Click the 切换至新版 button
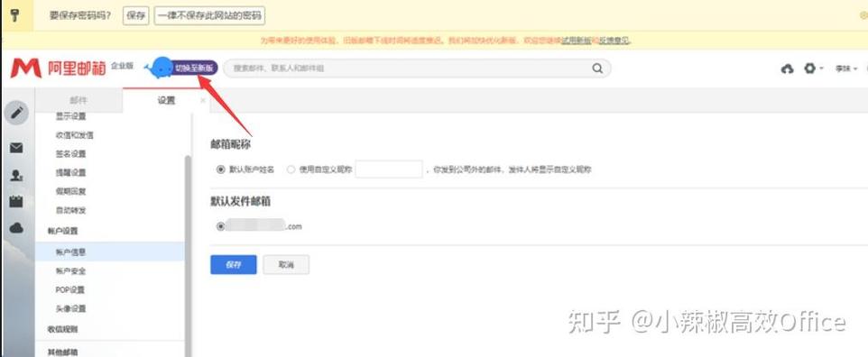The height and width of the screenshot is (357, 868). pos(193,68)
